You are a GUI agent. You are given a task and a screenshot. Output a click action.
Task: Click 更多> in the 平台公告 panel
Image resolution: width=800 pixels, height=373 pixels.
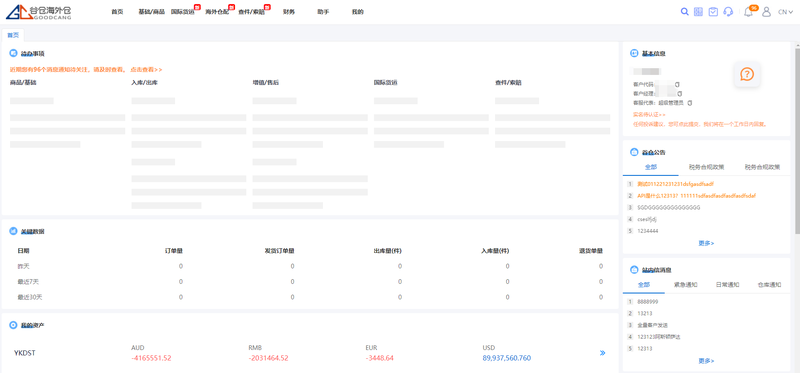tap(706, 243)
